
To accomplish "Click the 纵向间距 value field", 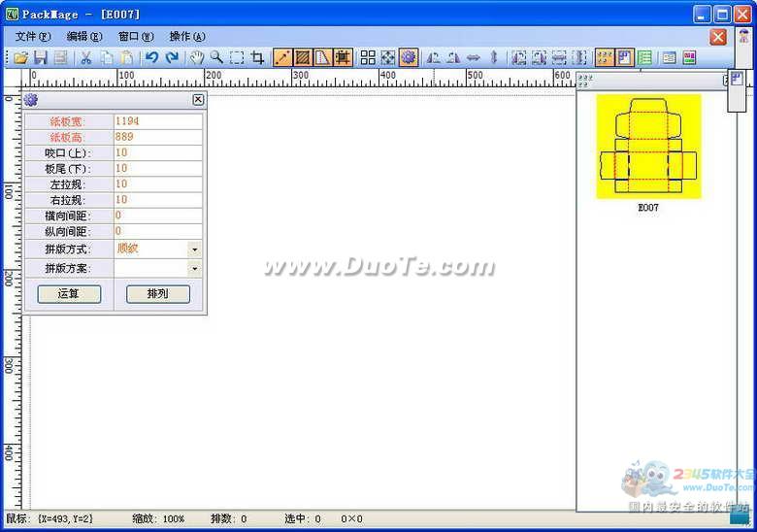I will (x=158, y=231).
